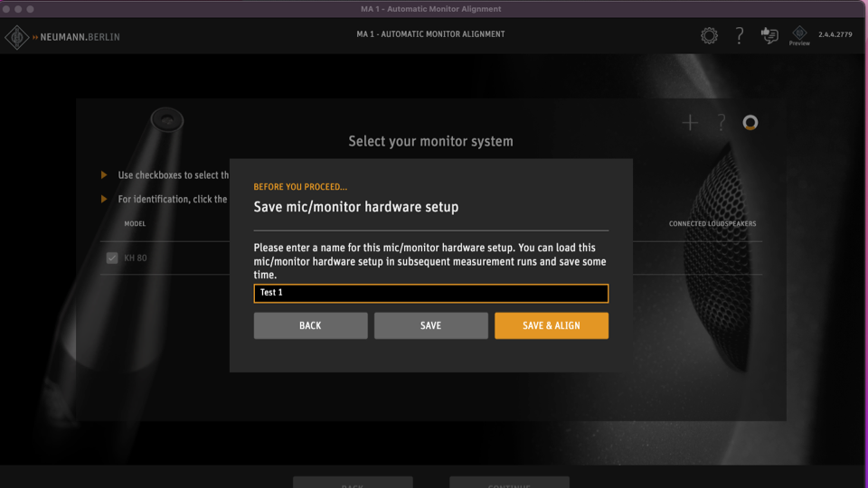Open the help question mark in header
Viewport: 868px width, 488px height.
click(739, 36)
